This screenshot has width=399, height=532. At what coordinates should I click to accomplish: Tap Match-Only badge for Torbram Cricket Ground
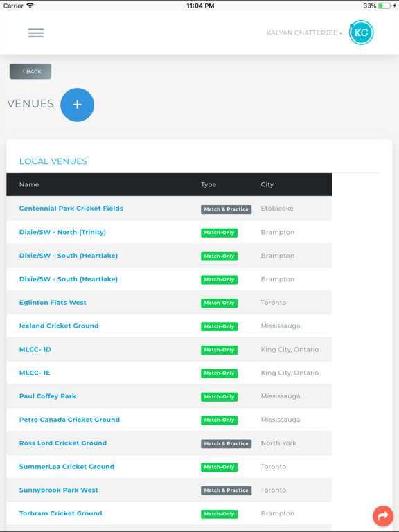click(219, 514)
